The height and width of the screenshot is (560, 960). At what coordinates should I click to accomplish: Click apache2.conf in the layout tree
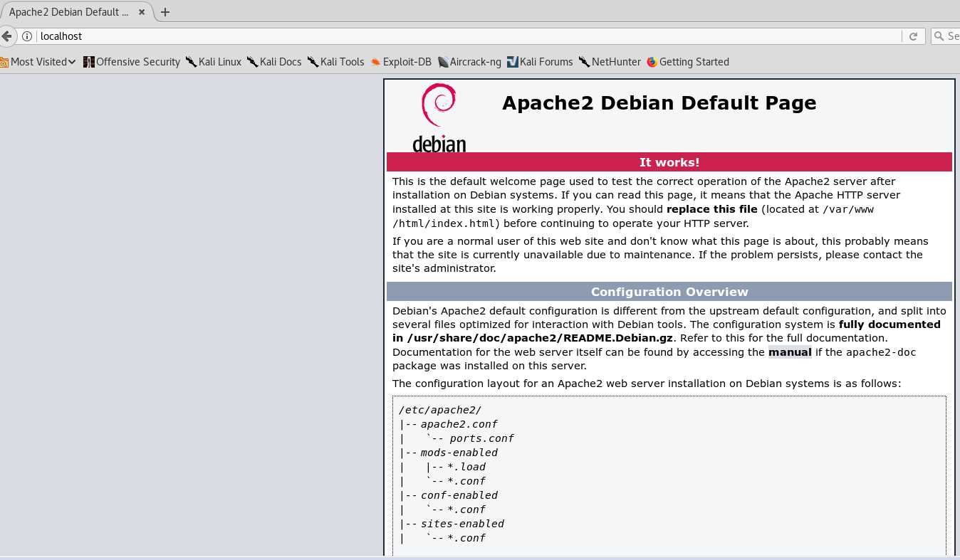[459, 424]
